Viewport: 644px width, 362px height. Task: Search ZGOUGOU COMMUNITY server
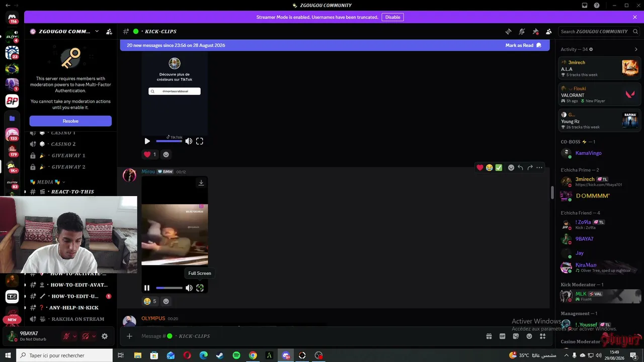[598, 31]
